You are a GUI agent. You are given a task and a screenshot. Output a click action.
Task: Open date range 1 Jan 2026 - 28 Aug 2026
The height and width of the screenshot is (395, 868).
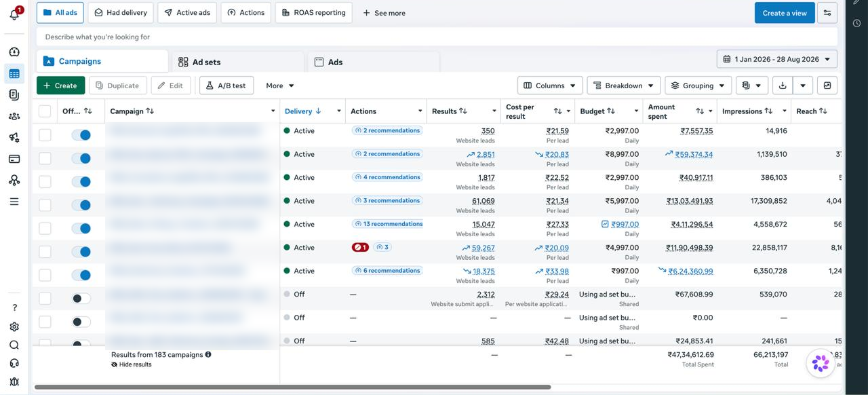coord(777,59)
